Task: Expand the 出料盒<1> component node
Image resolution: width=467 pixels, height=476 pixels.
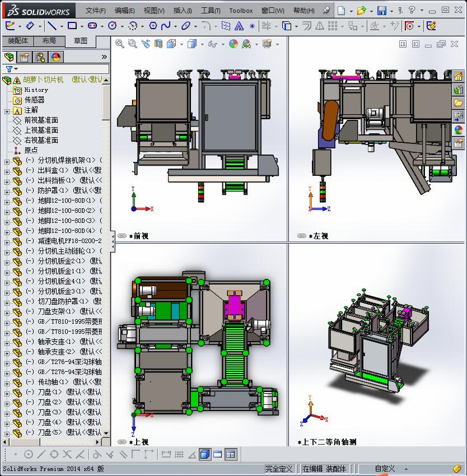Action: tap(7, 172)
